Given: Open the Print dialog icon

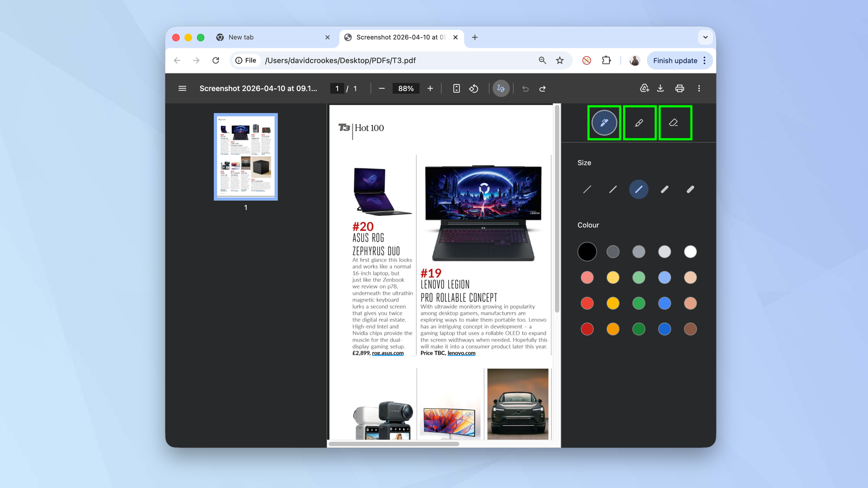Looking at the screenshot, I should [680, 88].
